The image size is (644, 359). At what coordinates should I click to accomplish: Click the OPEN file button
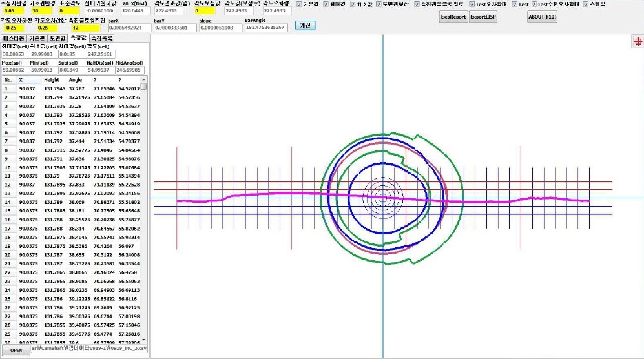pyautogui.click(x=16, y=350)
